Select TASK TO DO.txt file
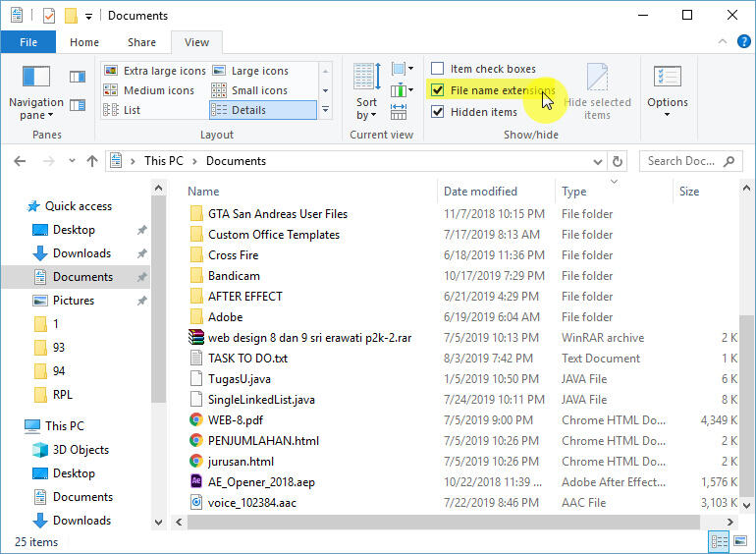Screen dimensions: 756x554 (x=247, y=359)
